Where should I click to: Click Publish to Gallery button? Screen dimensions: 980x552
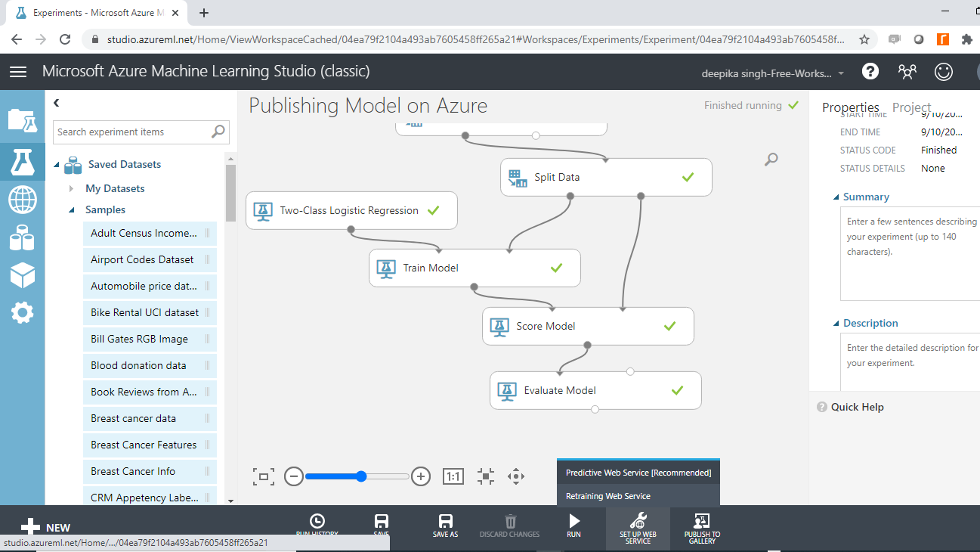pyautogui.click(x=702, y=528)
